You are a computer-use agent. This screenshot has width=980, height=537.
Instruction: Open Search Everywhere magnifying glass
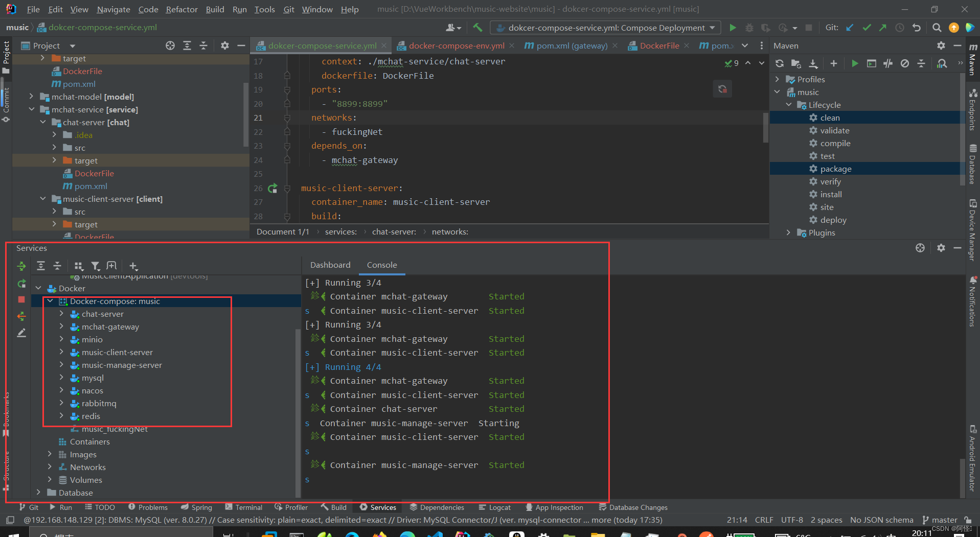coord(937,28)
